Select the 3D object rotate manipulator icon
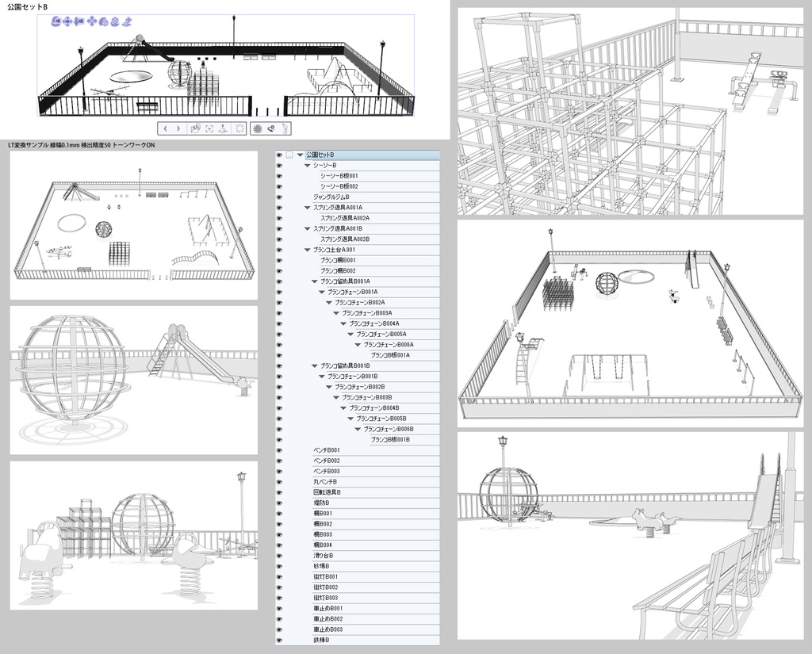Image resolution: width=812 pixels, height=654 pixels. (104, 21)
